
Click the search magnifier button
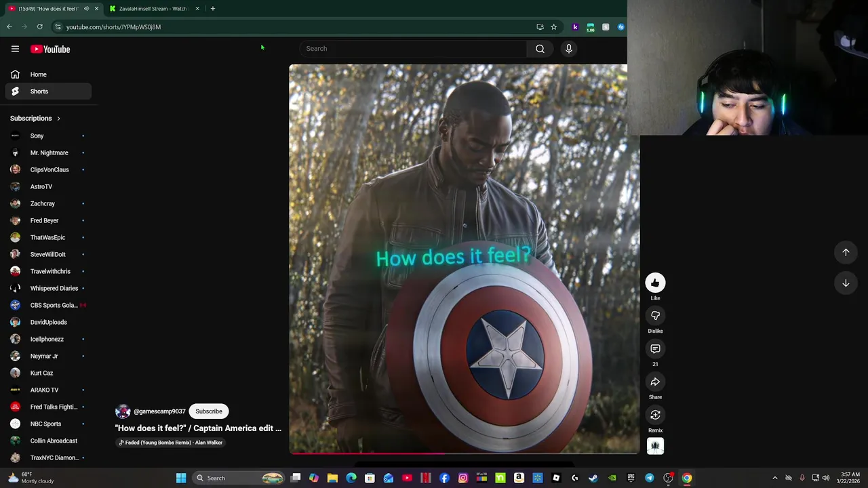(x=540, y=48)
